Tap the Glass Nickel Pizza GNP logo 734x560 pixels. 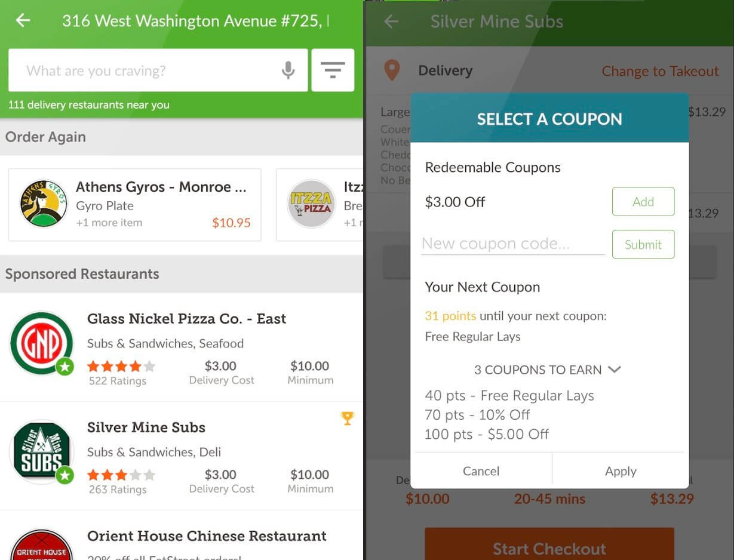pos(41,343)
